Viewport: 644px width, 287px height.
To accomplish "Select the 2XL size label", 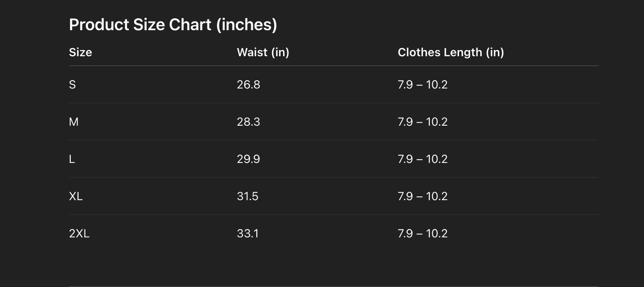I will pyautogui.click(x=79, y=234).
